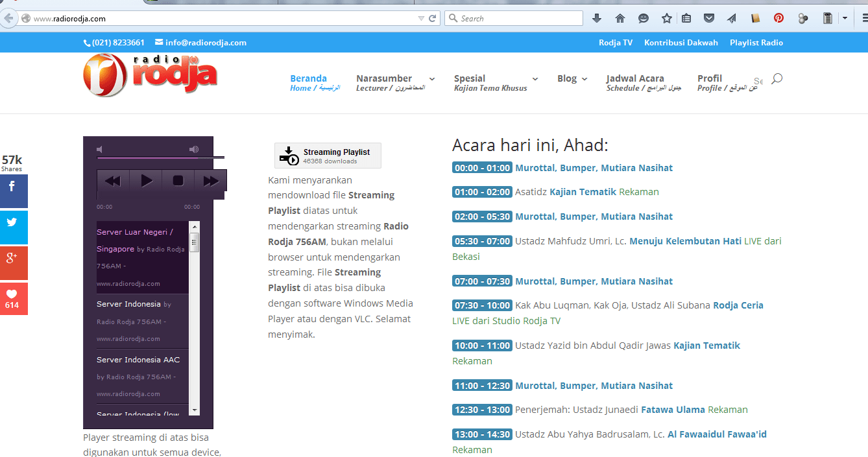Screen dimensions: 868x457
Task: Share on Twitter sidebar button
Action: click(14, 228)
